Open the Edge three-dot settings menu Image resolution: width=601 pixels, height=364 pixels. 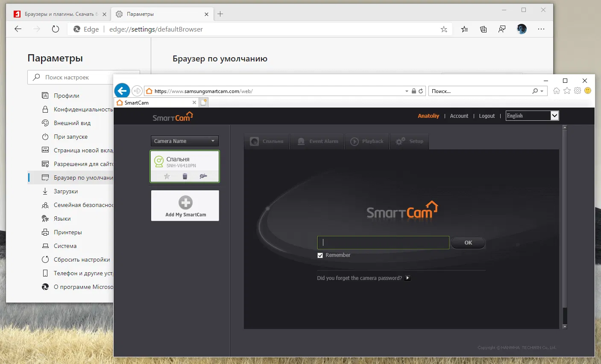tap(541, 29)
